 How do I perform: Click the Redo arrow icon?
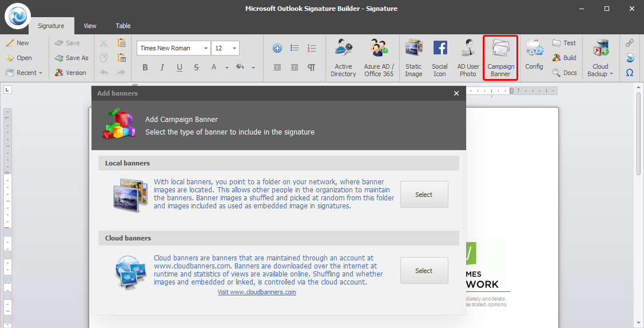[121, 72]
